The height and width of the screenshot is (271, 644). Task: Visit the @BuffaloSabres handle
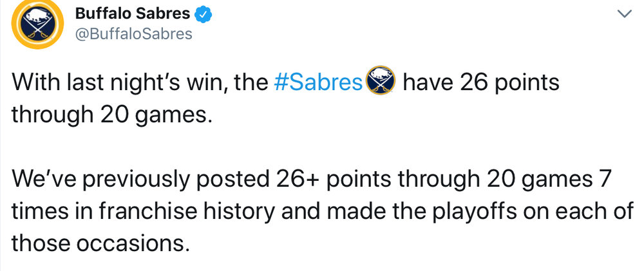pos(134,34)
